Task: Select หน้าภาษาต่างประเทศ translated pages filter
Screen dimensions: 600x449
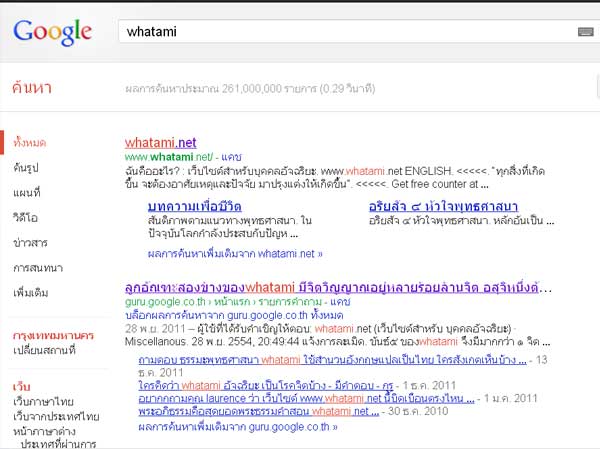Action: point(55,438)
